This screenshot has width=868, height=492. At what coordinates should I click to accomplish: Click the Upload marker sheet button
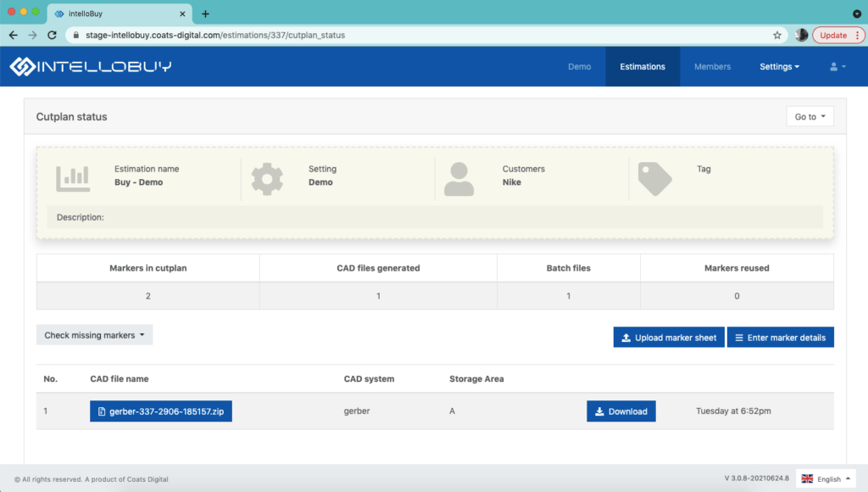click(669, 337)
